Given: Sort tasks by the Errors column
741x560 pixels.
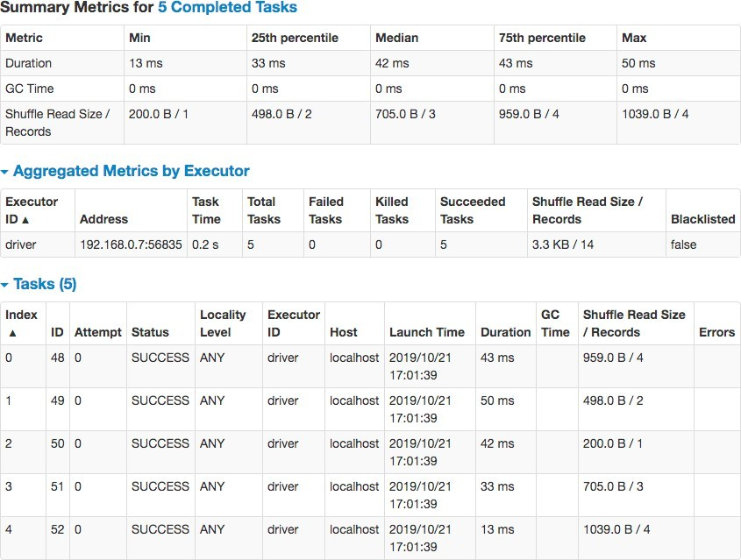Looking at the screenshot, I should point(716,332).
